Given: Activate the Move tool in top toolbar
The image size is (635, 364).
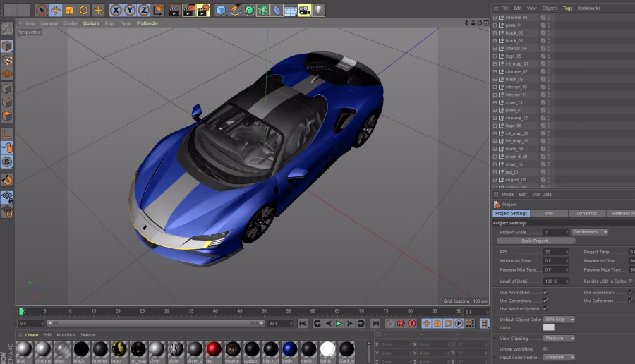Looking at the screenshot, I should click(56, 10).
